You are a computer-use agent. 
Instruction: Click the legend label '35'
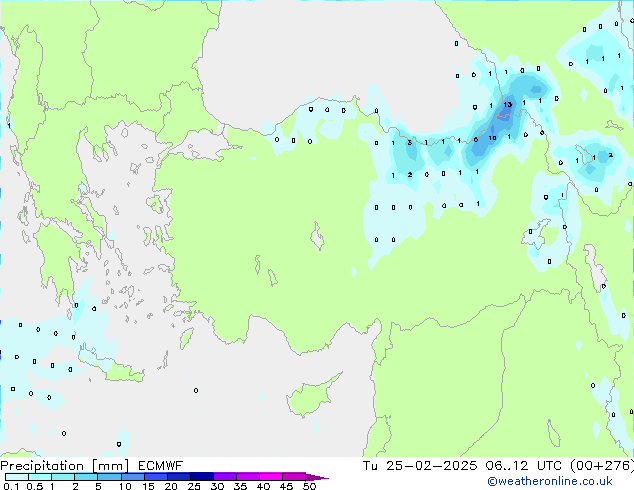[x=240, y=486]
